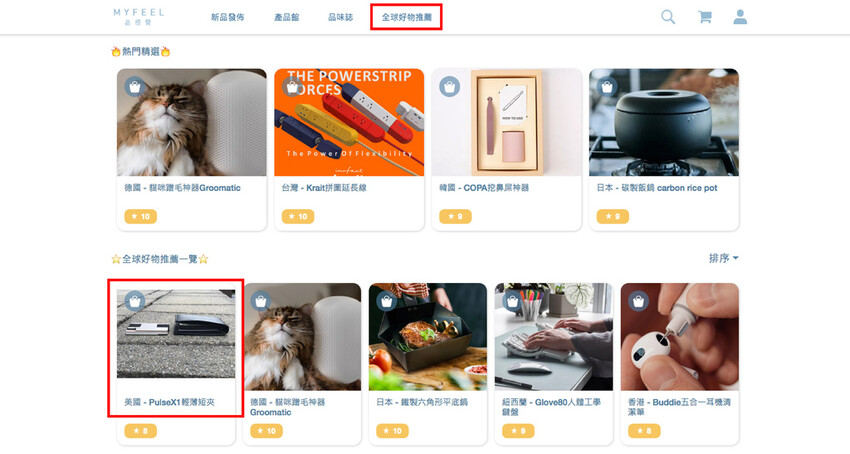
Task: Go to 品味誌 in navigation
Action: 340,18
